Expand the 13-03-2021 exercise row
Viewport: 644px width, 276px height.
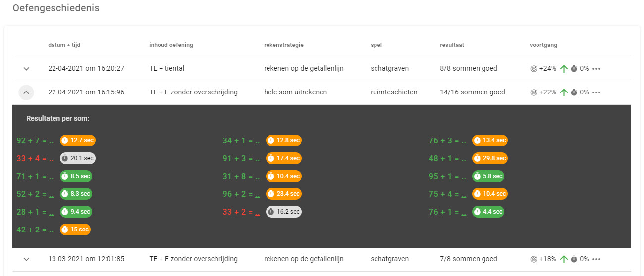[27, 259]
